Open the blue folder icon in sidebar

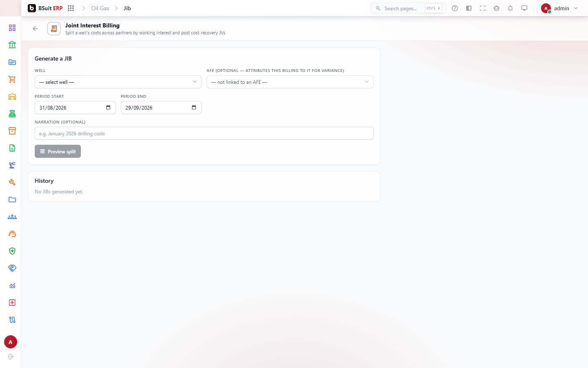coord(12,200)
